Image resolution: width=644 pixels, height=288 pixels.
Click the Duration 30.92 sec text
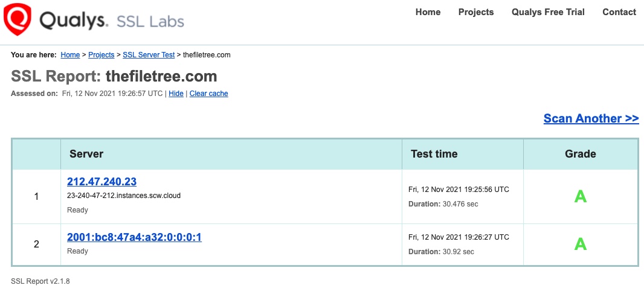[x=441, y=252]
